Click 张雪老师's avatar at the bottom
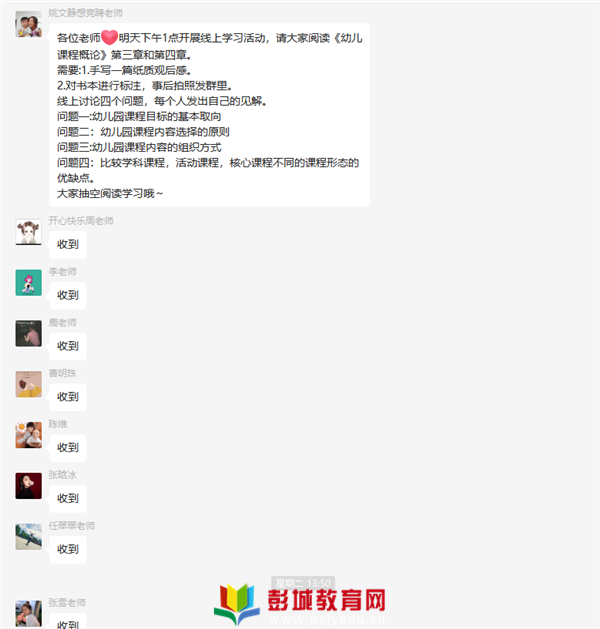 [28, 614]
